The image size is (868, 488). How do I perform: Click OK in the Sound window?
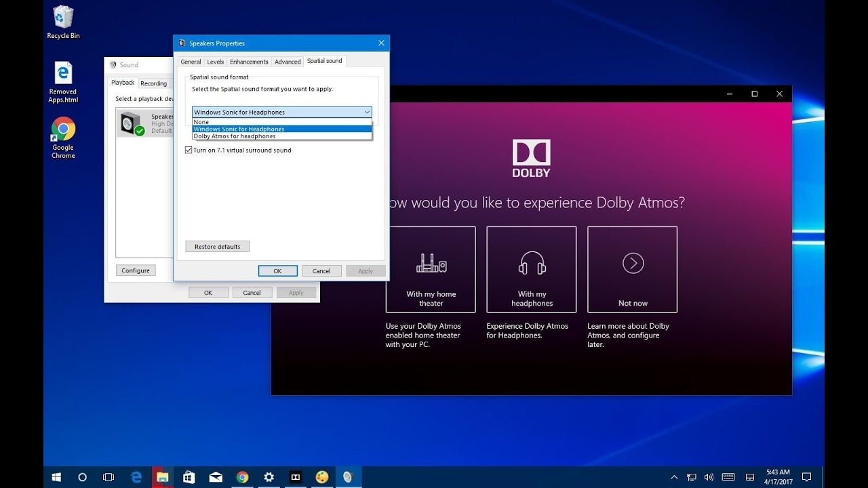208,293
